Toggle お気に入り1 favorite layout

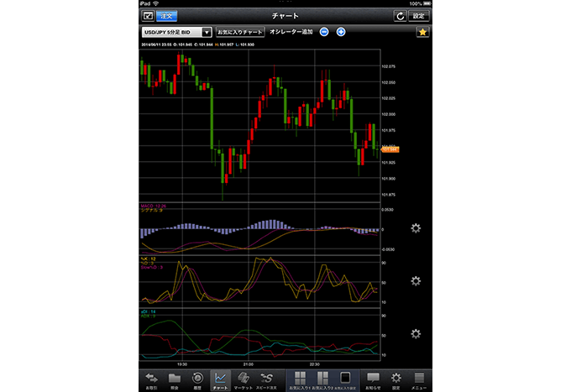[298, 379]
